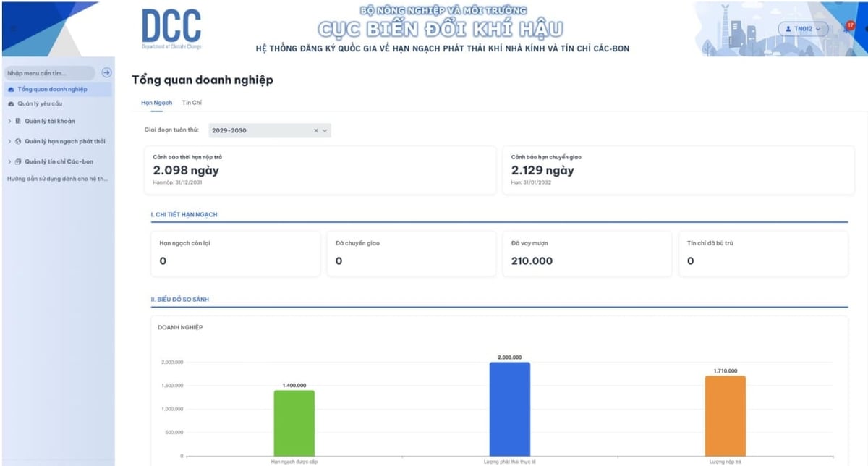Open the Giai đoạn tuân thủ dropdown arrow
The image size is (868, 466).
(325, 130)
